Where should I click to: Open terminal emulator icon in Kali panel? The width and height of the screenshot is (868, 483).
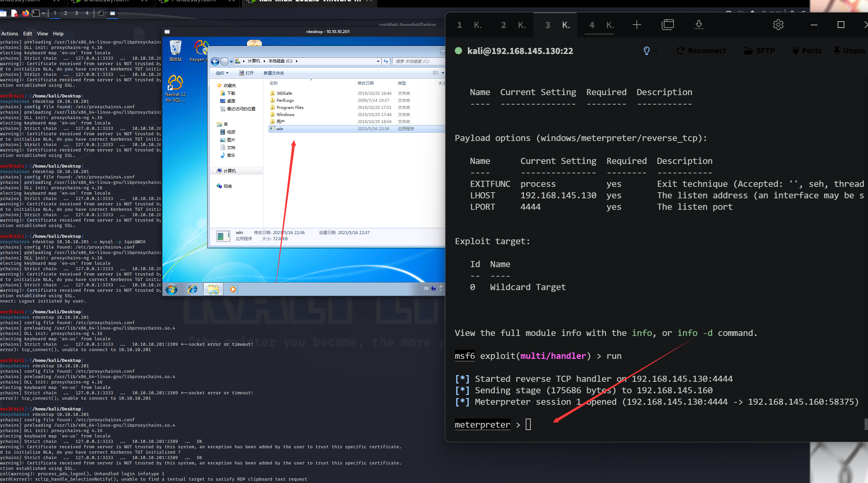pyautogui.click(x=35, y=13)
